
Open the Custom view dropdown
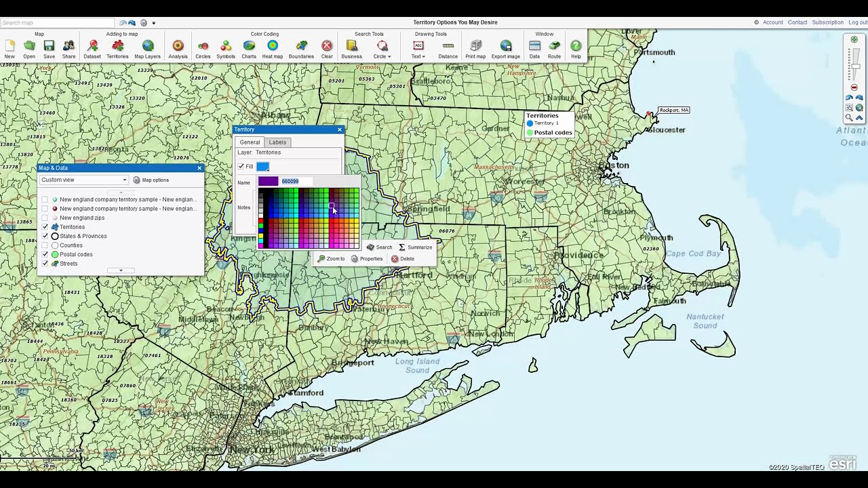(x=83, y=180)
